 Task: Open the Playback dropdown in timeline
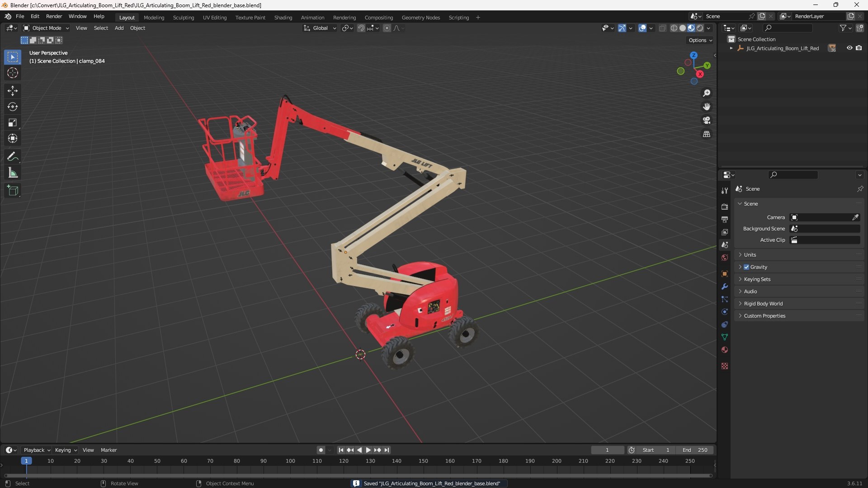[37, 450]
